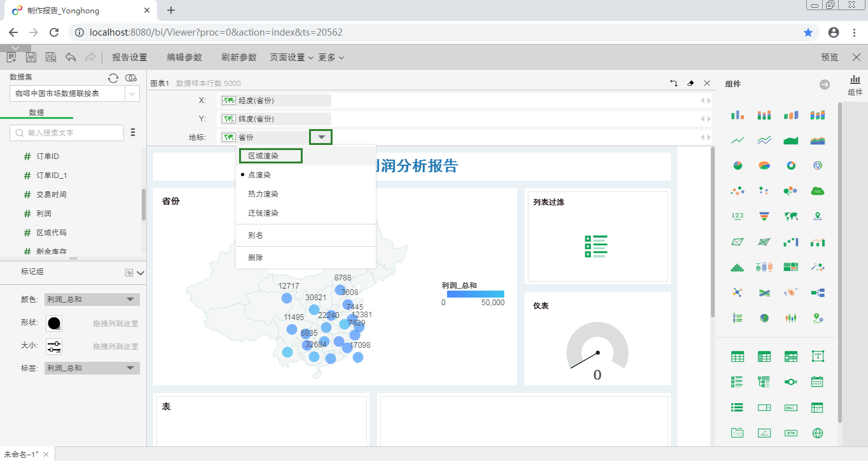Select the word cloud component icon
The image size is (868, 461).
(x=817, y=191)
